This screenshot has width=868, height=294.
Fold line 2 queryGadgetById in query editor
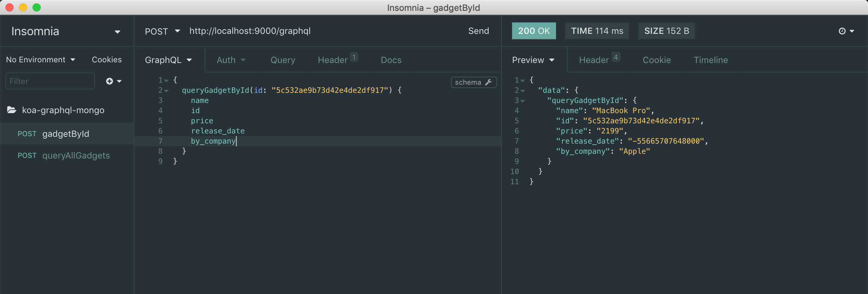[x=166, y=91]
